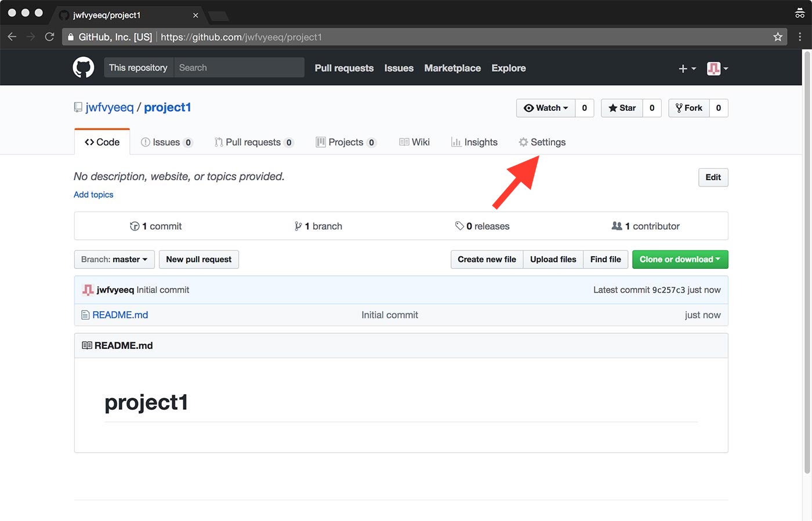View 0 releases
The image size is (812, 521).
pos(483,226)
